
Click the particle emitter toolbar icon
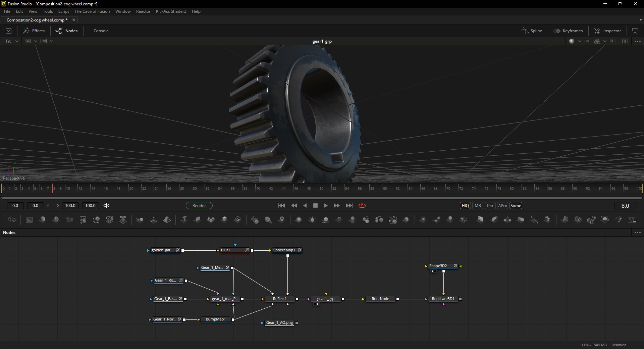pyautogui.click(x=12, y=219)
